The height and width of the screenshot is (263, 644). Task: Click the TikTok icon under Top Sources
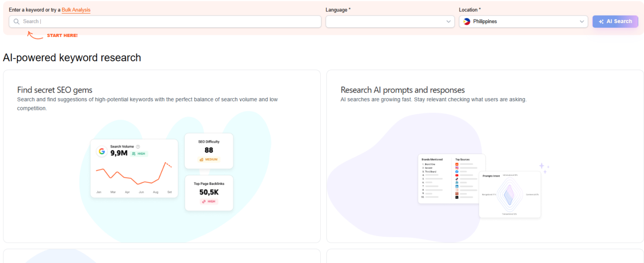point(457,179)
